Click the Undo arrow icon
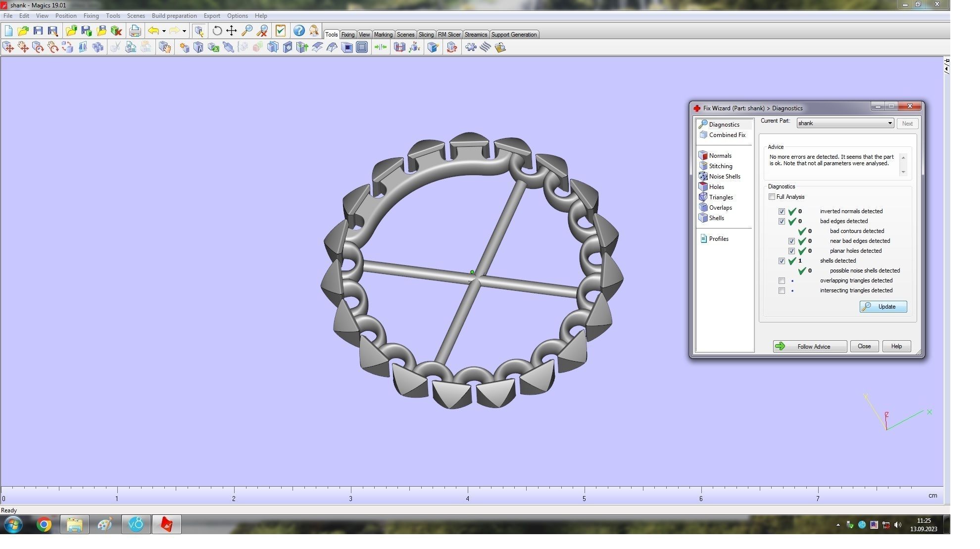980x549 pixels. coord(153,31)
